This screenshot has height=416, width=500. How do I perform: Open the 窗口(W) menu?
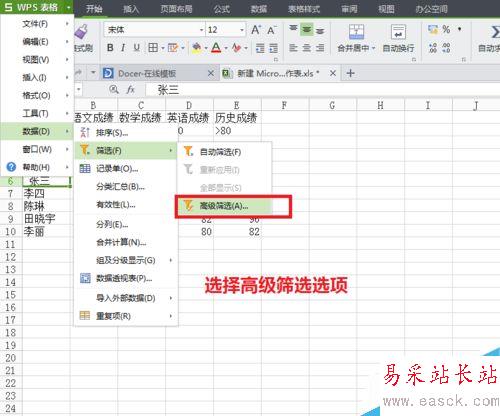(x=37, y=149)
